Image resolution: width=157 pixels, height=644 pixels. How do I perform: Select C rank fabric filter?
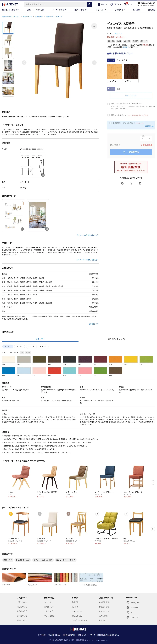pos(31,346)
